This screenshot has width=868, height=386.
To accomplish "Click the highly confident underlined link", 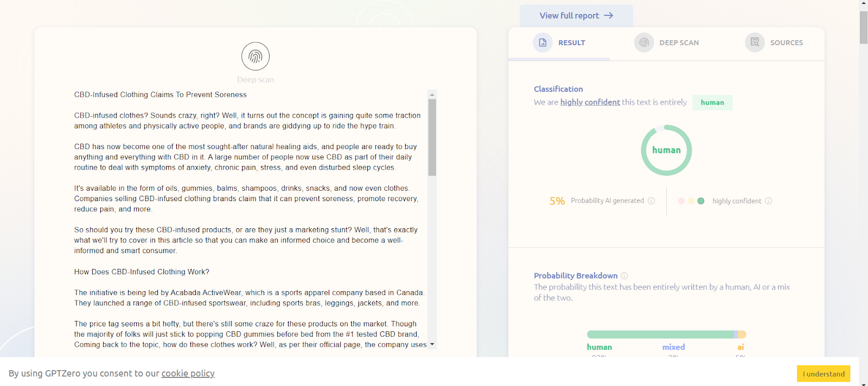I will click(590, 102).
